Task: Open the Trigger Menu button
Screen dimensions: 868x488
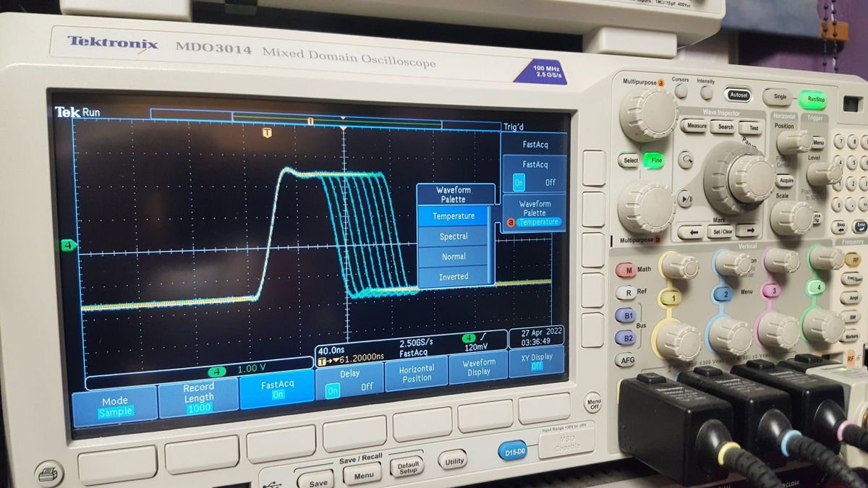Action: click(817, 142)
